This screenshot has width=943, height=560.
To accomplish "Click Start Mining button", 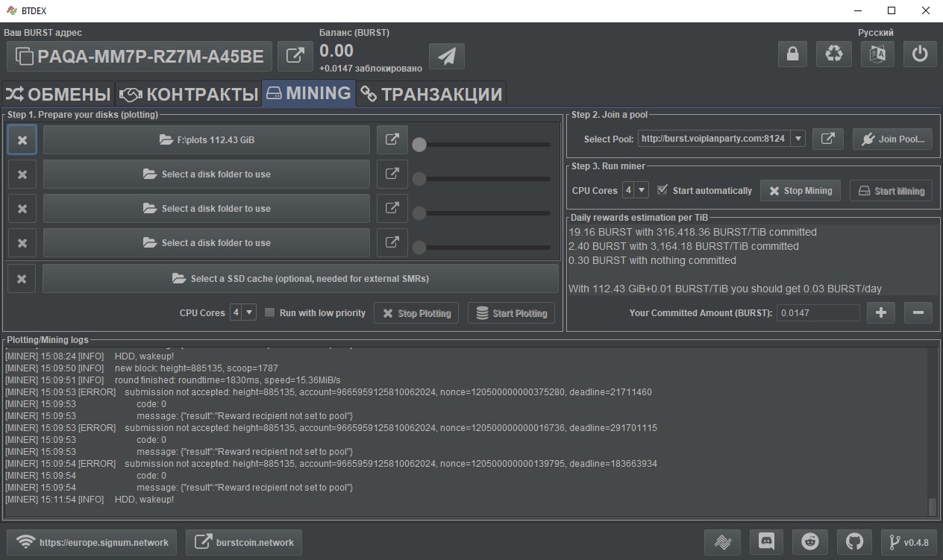I will tap(892, 190).
